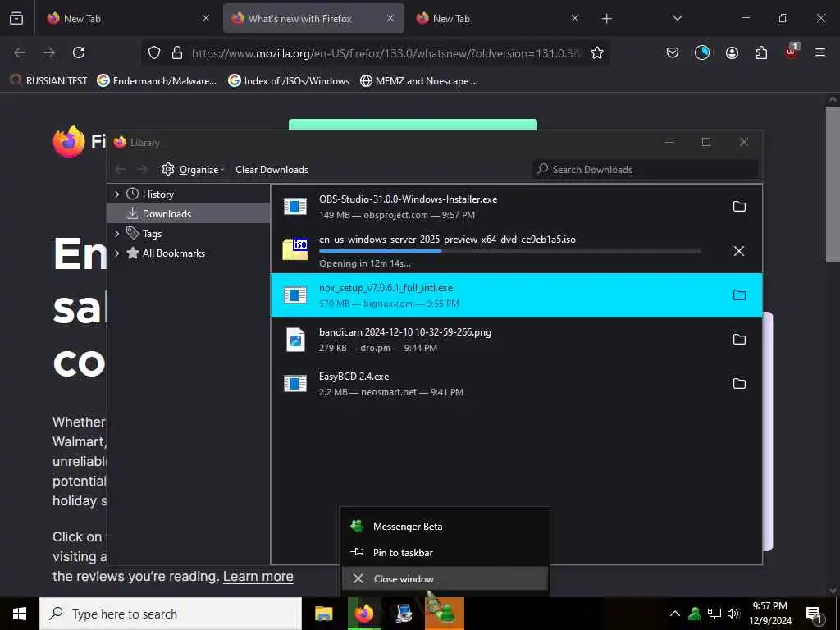
Task: Open RUSSIAN TEST bookmark
Action: (x=48, y=81)
